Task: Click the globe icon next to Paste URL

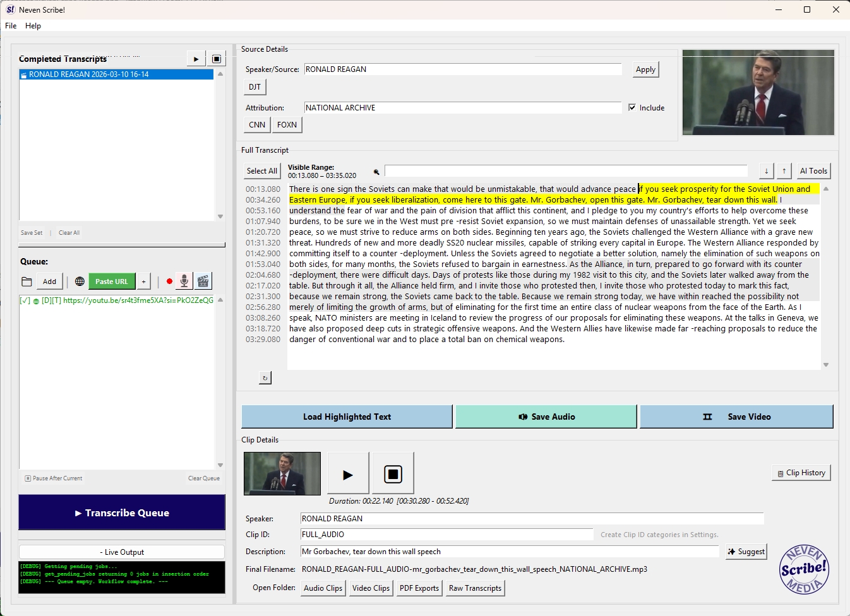Action: pyautogui.click(x=80, y=281)
